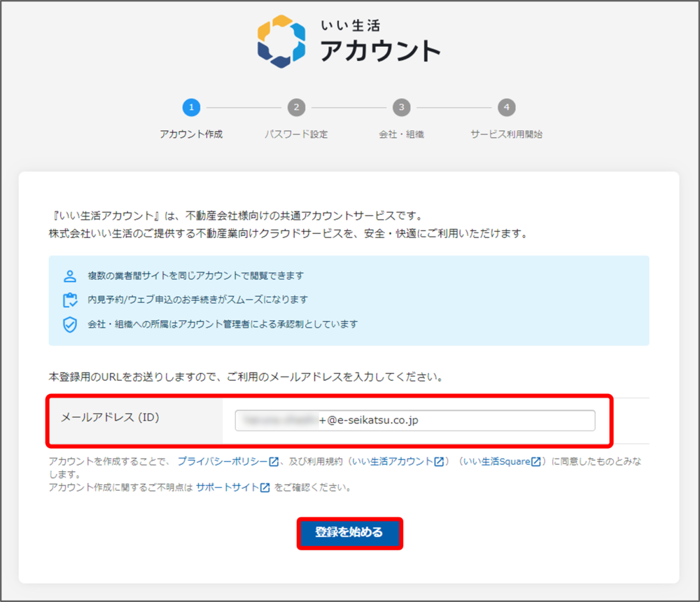700x602 pixels.
Task: Open the サポートサイト link
Action: [x=227, y=487]
